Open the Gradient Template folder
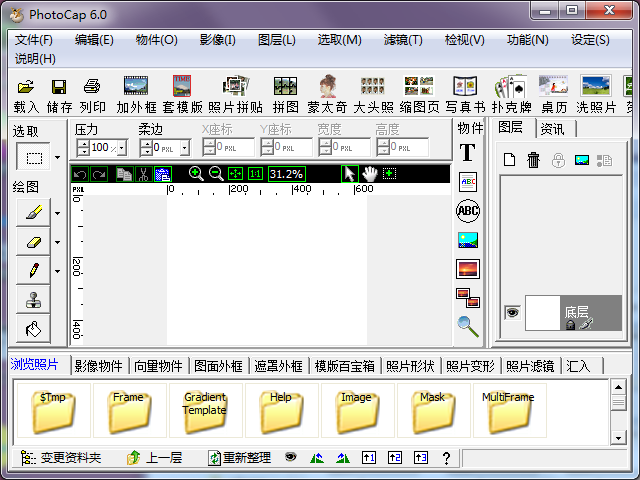 click(x=205, y=410)
